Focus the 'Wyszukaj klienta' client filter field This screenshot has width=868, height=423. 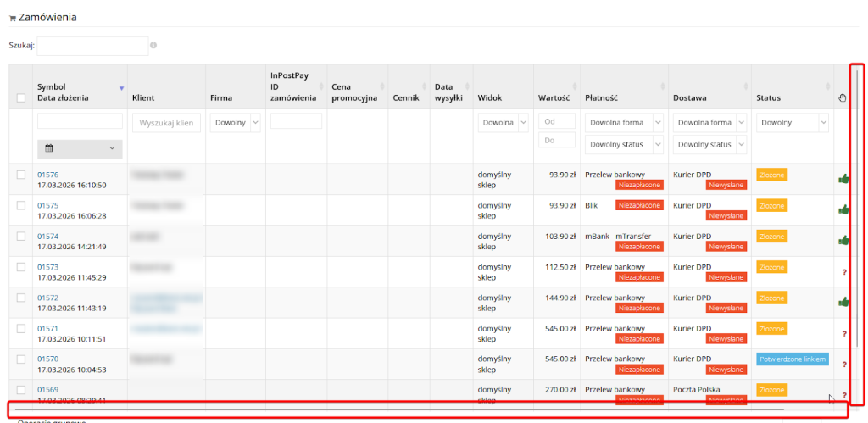point(166,124)
